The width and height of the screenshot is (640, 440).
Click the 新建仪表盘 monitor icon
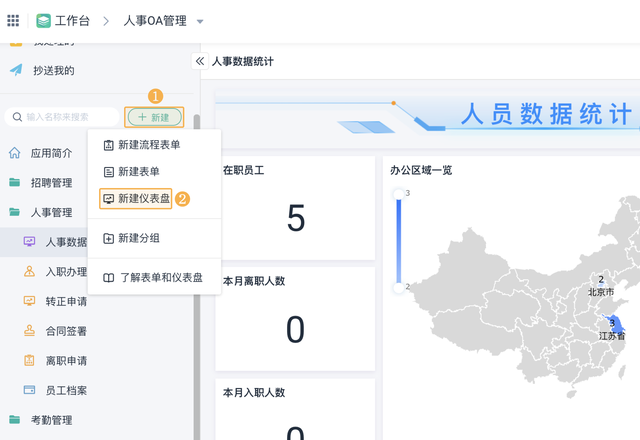point(109,199)
